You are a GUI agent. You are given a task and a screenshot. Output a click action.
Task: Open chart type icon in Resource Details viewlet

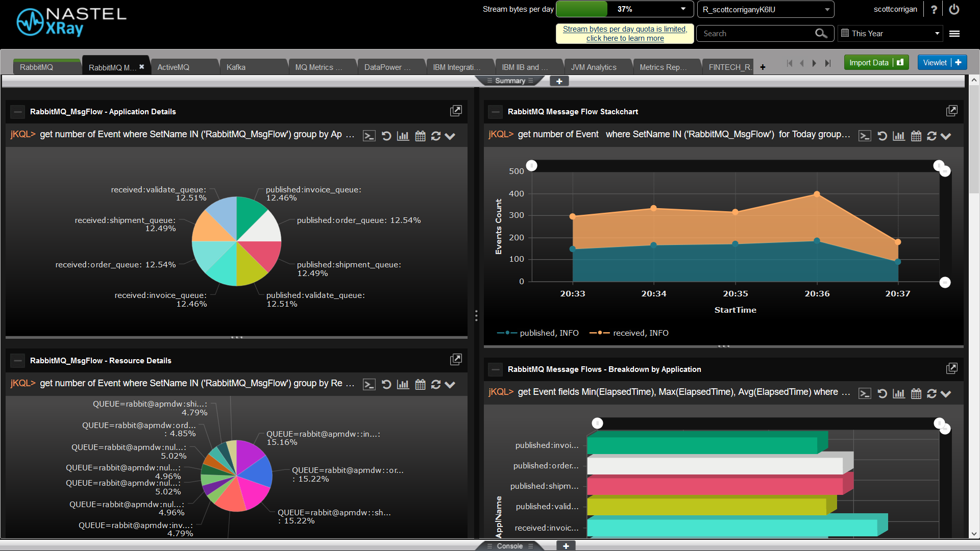tap(403, 385)
